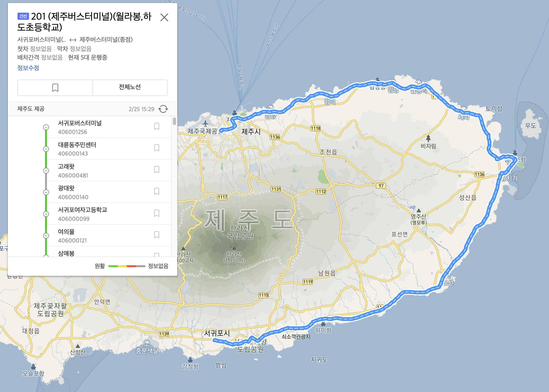Bookmark the 201 route with save icon

[x=55, y=88]
